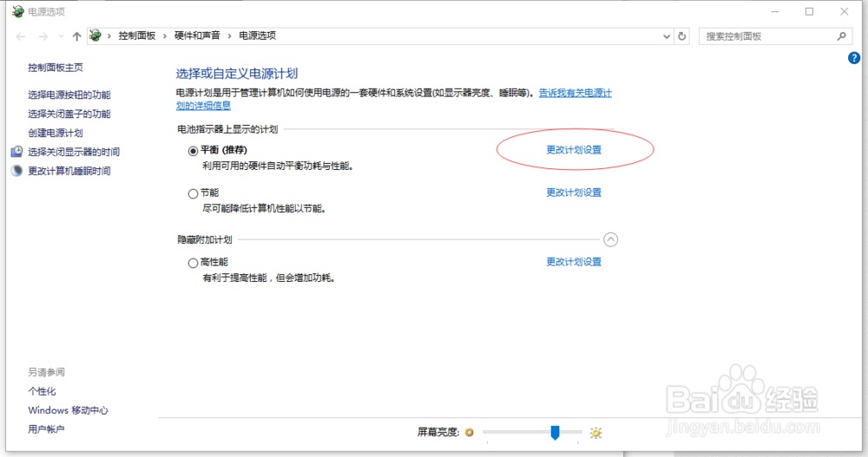Click the 屏幕亮度 slider thumb
This screenshot has height=457, width=868.
tap(556, 432)
